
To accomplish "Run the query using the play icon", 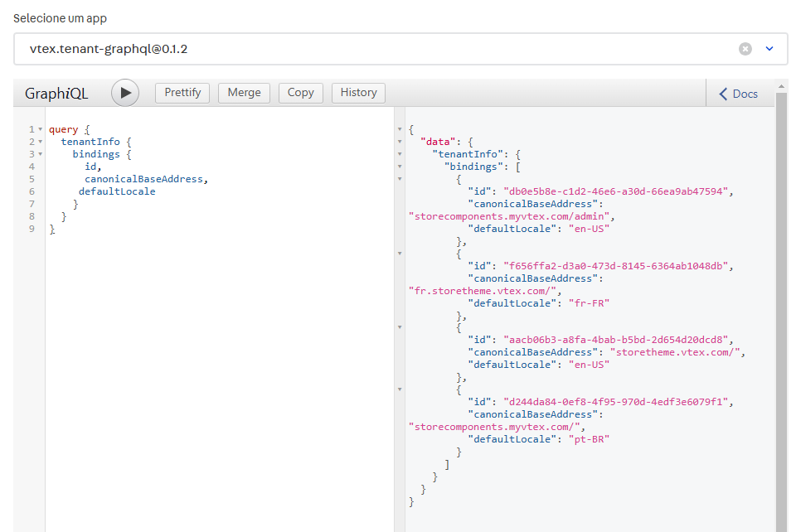I will click(x=124, y=92).
